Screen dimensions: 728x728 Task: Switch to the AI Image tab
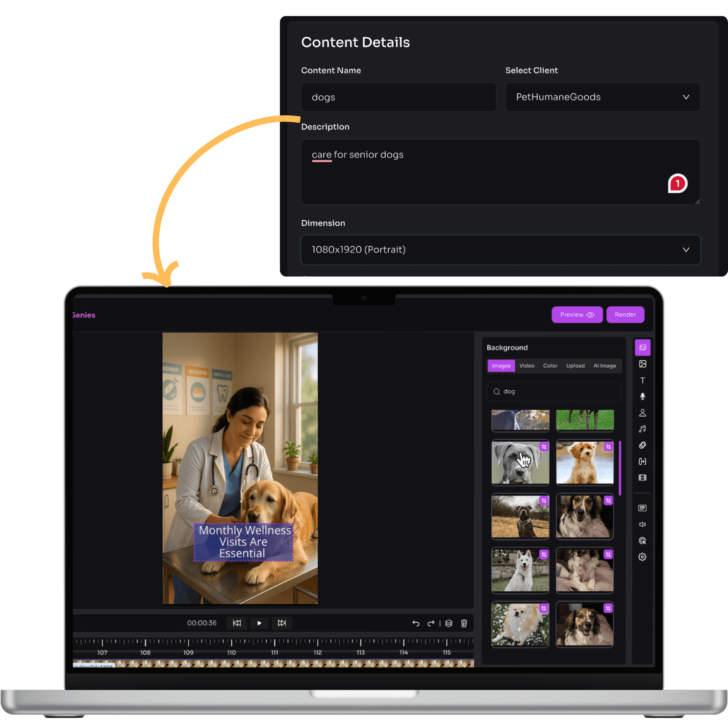click(604, 366)
